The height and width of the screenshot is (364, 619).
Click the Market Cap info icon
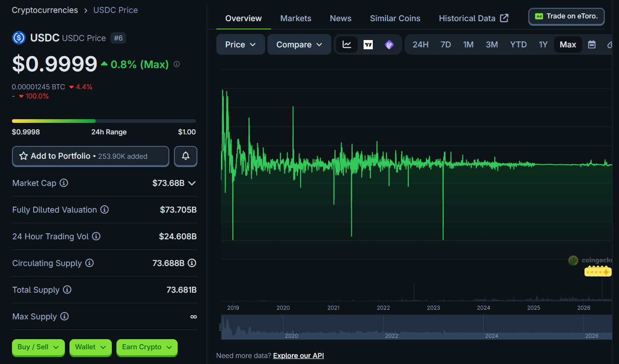pos(64,183)
